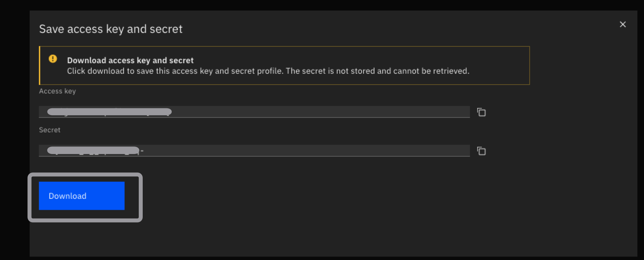Click 'The secret is not stored' sentence
644x260 pixels.
(x=377, y=71)
